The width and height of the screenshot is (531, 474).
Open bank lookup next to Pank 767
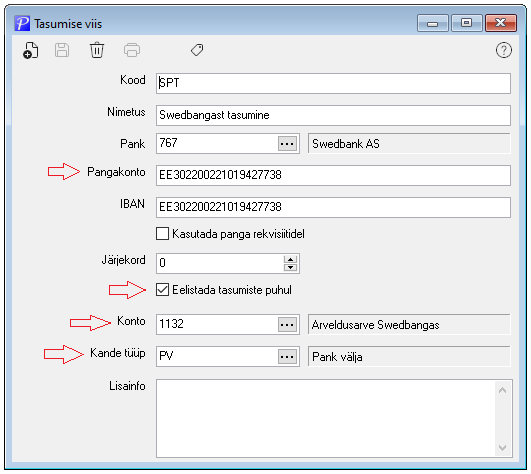287,144
